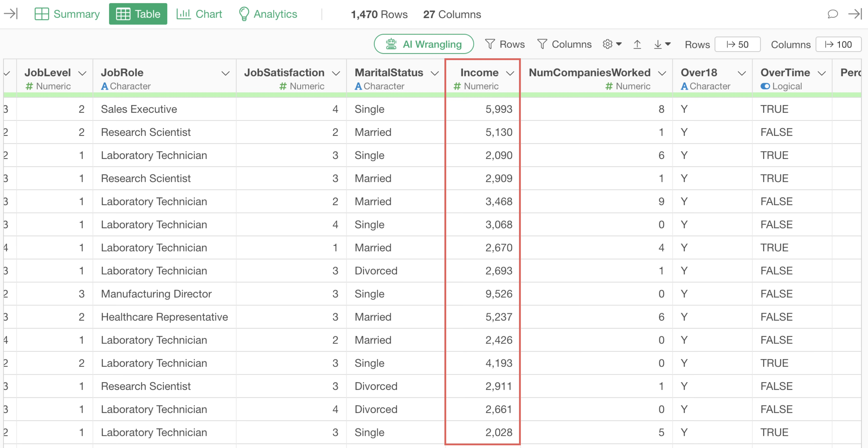Select the income cell 2,909

[x=483, y=178]
